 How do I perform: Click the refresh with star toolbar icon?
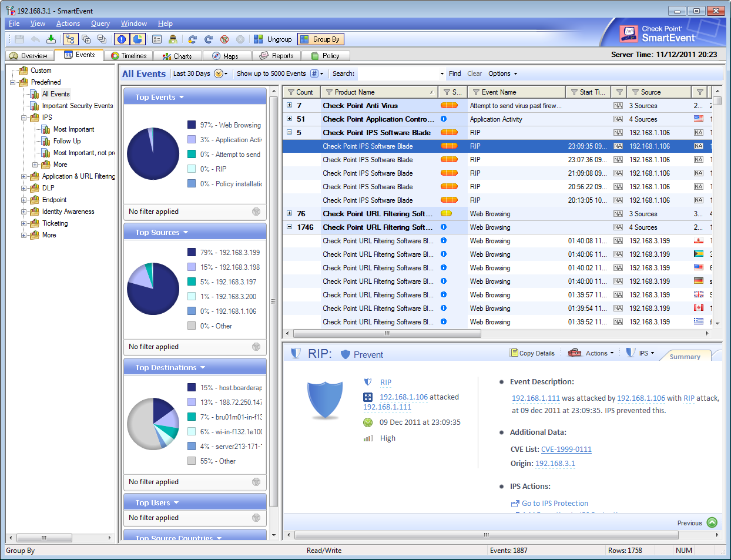(x=193, y=39)
